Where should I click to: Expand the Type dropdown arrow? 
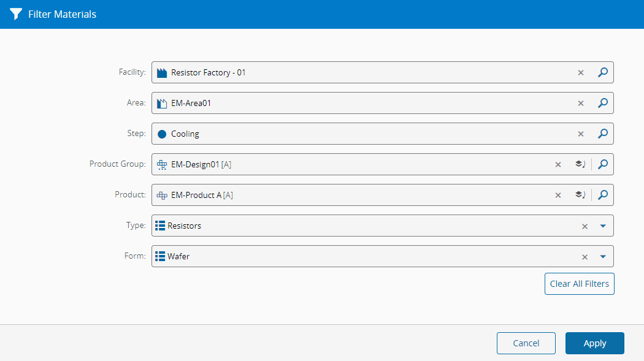point(603,226)
